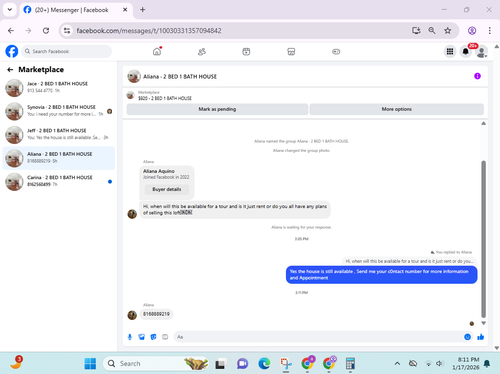Click the back arrow beside Marketplace heading
The height and width of the screenshot is (374, 500).
tap(10, 70)
